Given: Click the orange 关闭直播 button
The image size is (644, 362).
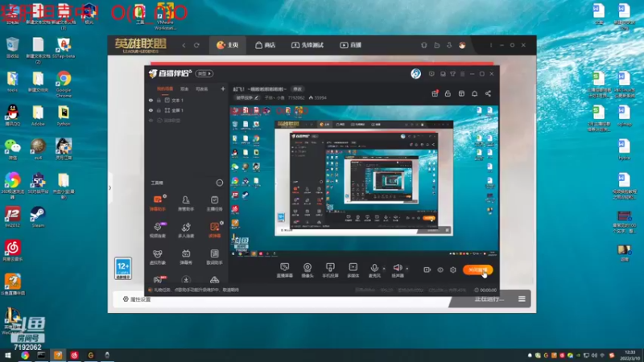Looking at the screenshot, I should (x=477, y=269).
